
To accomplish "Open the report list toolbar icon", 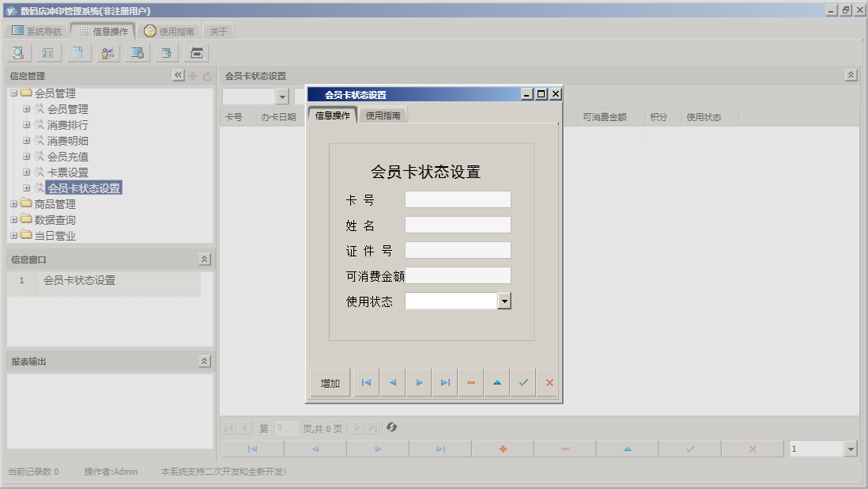I will point(47,52).
